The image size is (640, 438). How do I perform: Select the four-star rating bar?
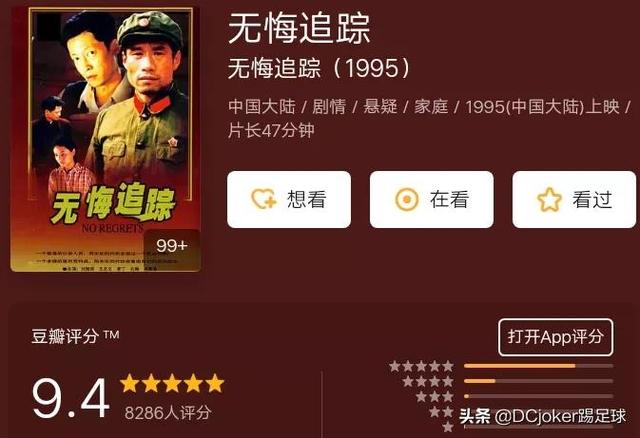(538, 381)
